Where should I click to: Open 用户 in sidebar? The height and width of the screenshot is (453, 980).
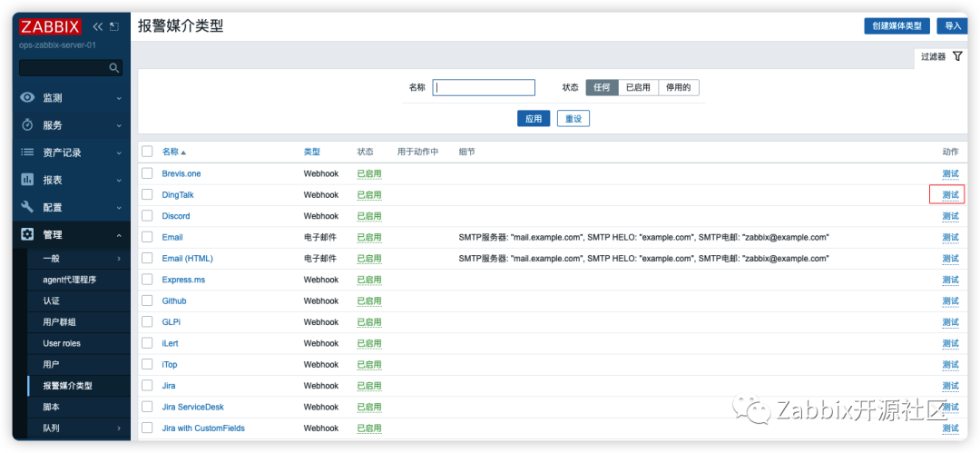click(51, 364)
